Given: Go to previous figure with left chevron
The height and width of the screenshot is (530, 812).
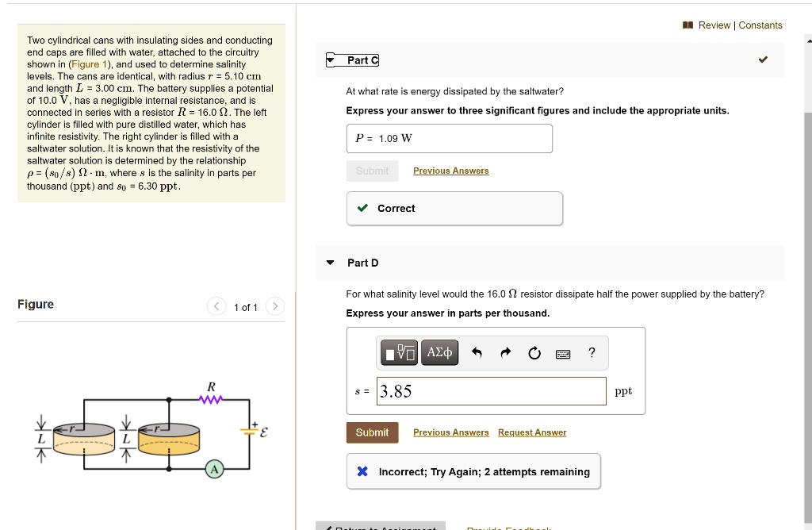Looking at the screenshot, I should point(216,306).
